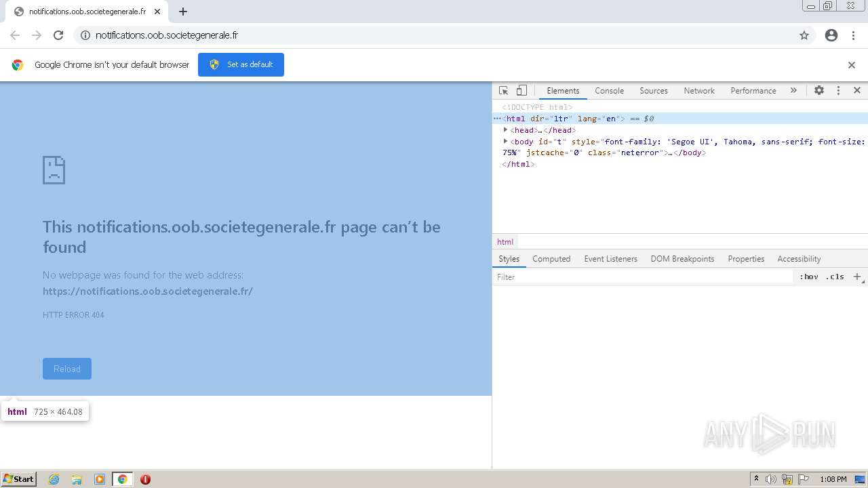
Task: Click the Chrome icon in the taskbar
Action: tap(122, 479)
